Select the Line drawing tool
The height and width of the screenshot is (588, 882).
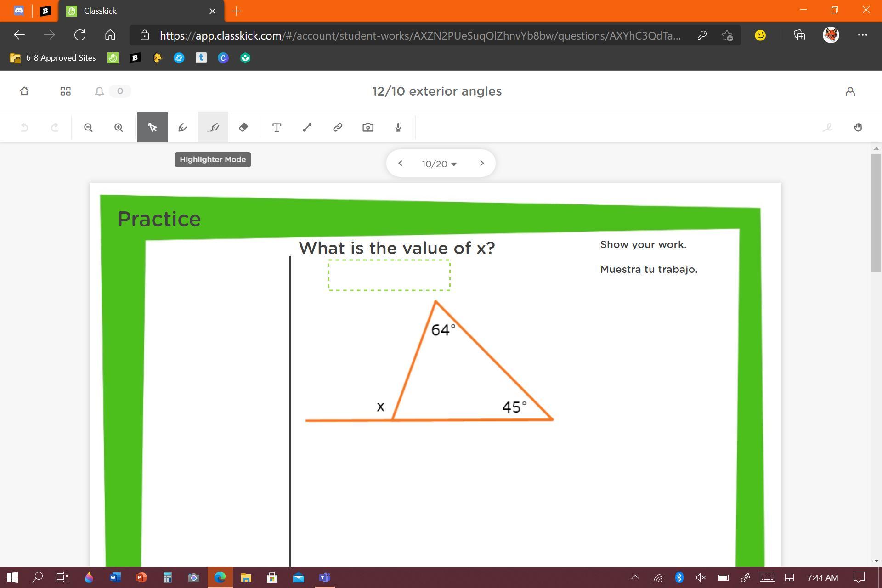click(307, 127)
